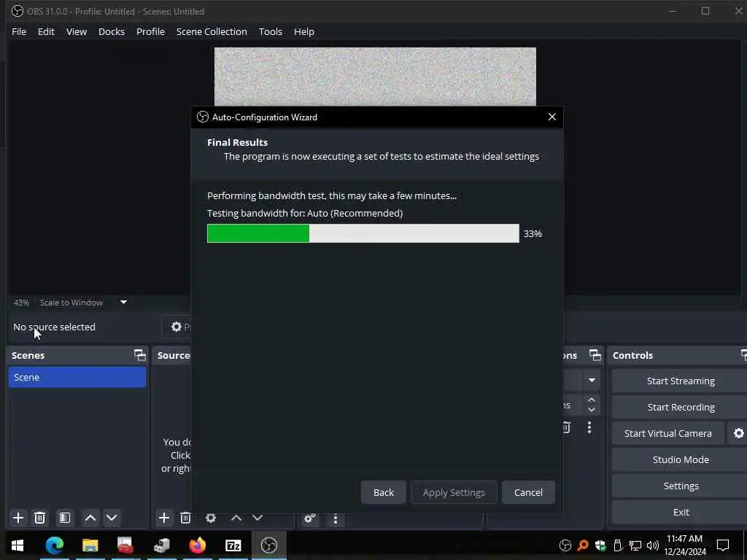Open volume control in system tray

pos(653,545)
